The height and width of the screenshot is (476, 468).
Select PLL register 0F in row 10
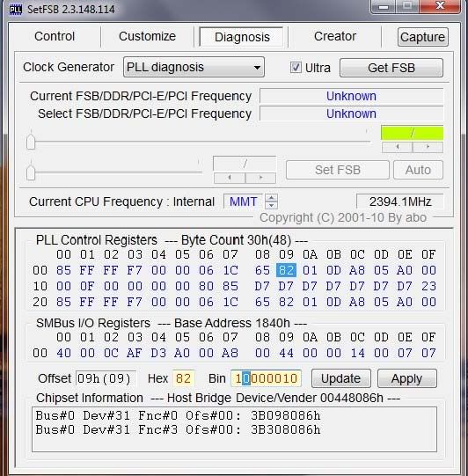click(x=87, y=286)
